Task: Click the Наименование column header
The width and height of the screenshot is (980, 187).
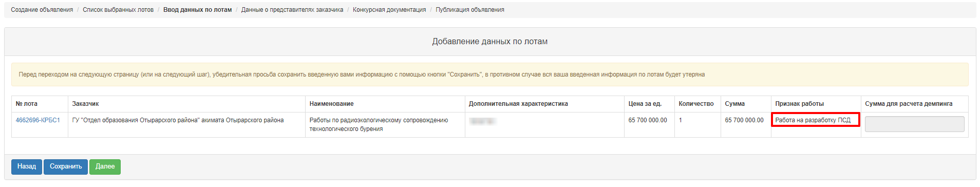Action: tap(331, 104)
